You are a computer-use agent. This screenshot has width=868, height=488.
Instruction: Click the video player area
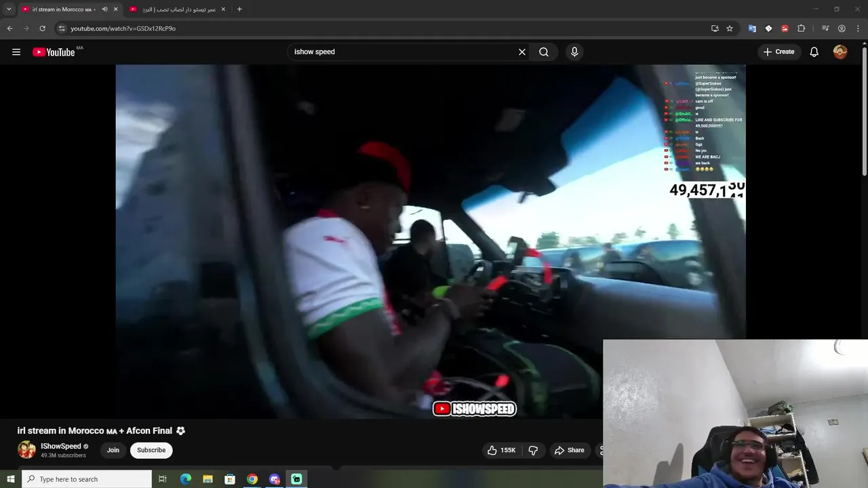tap(431, 241)
